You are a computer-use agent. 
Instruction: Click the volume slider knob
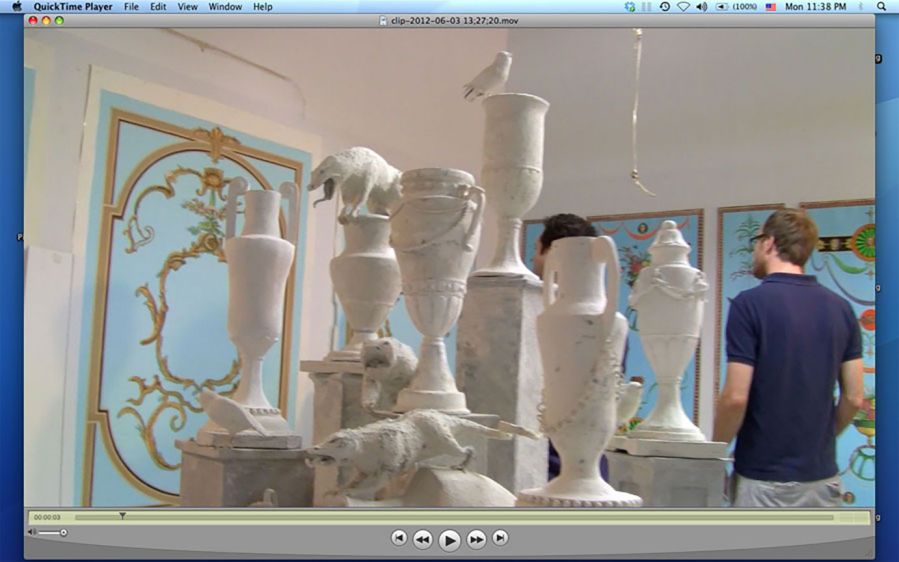pyautogui.click(x=64, y=532)
